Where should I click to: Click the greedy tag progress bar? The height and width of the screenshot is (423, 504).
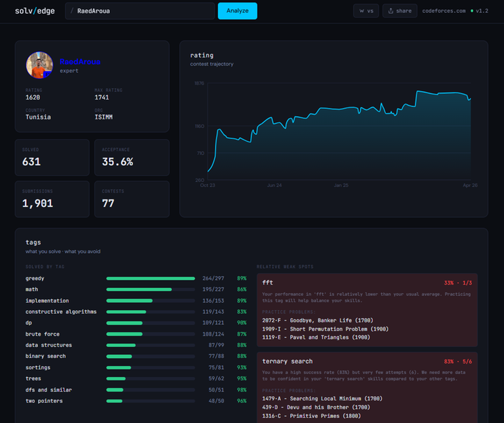(150, 278)
